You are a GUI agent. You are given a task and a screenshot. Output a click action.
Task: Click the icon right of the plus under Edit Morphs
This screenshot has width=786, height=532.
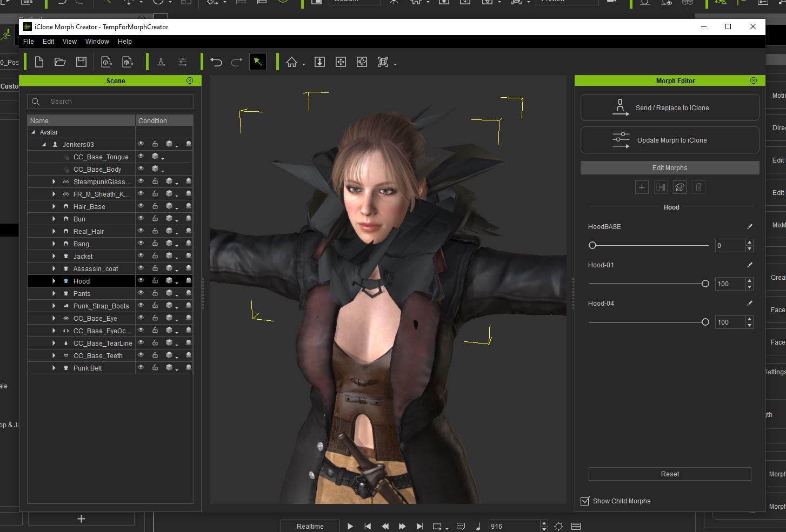661,187
